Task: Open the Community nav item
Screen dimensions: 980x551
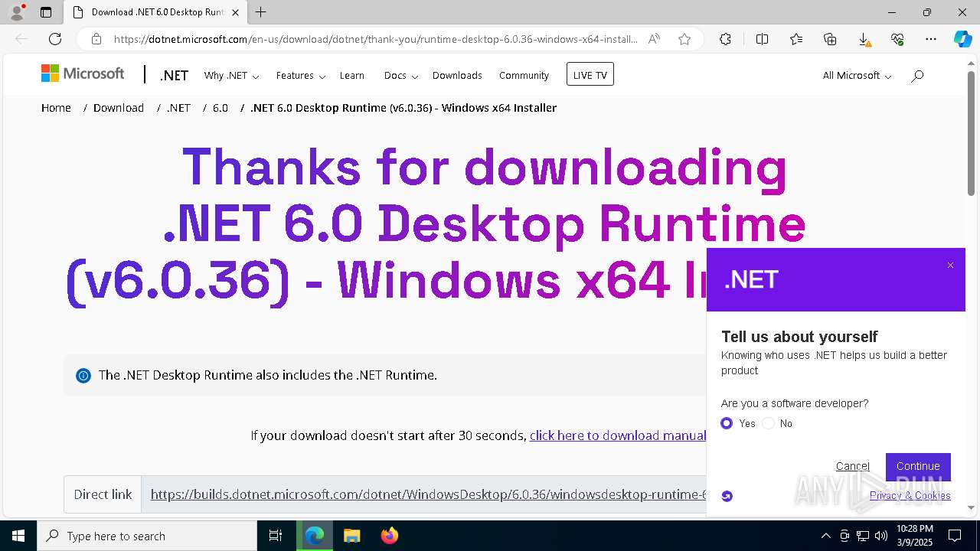Action: pos(524,75)
